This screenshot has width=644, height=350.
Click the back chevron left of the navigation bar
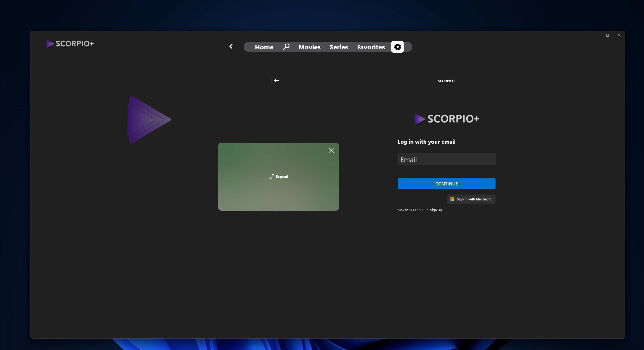(x=231, y=46)
